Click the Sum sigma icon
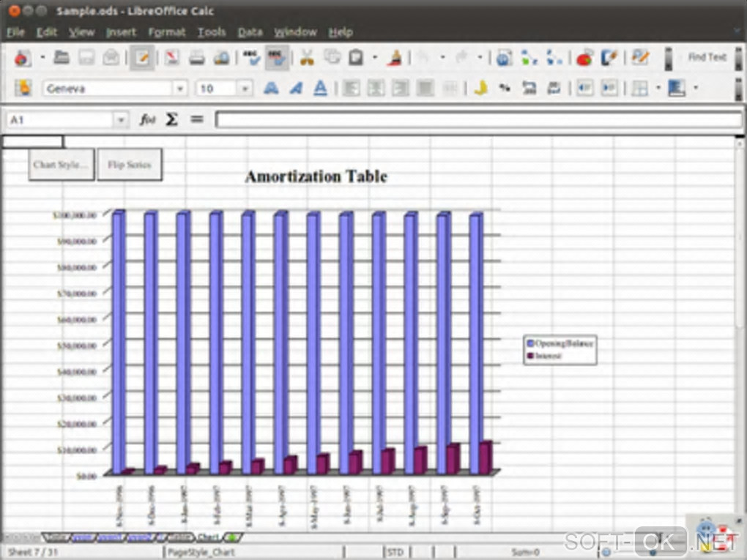Image resolution: width=747 pixels, height=560 pixels. point(172,119)
